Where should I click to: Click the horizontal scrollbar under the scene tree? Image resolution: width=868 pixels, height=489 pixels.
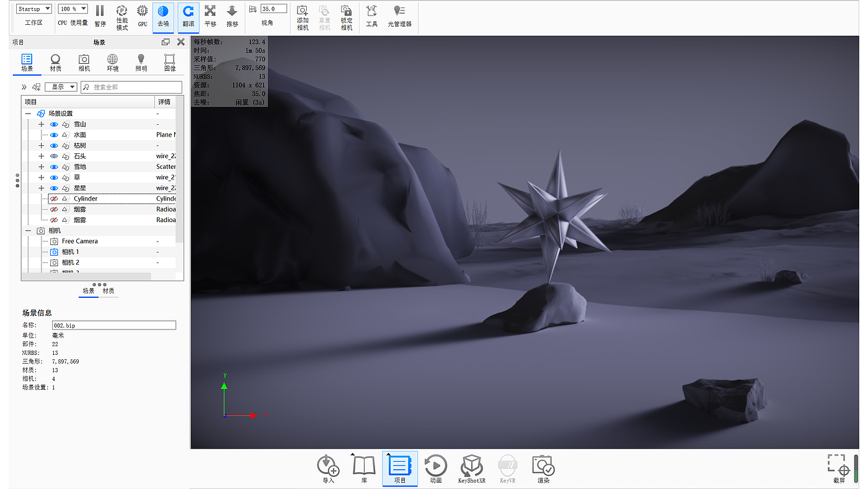click(86, 277)
